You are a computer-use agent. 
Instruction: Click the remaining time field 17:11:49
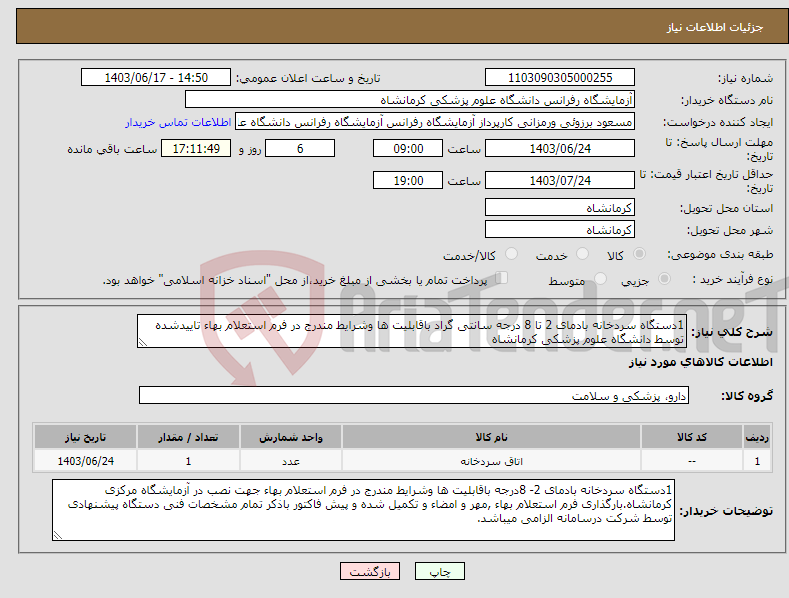(x=196, y=148)
